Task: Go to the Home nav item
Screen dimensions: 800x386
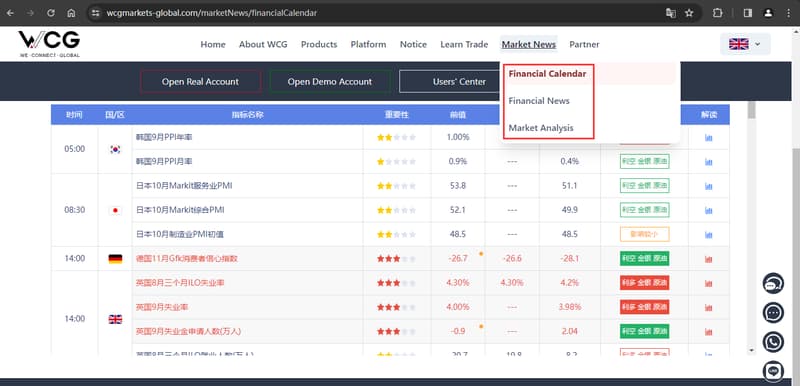Action: point(213,44)
